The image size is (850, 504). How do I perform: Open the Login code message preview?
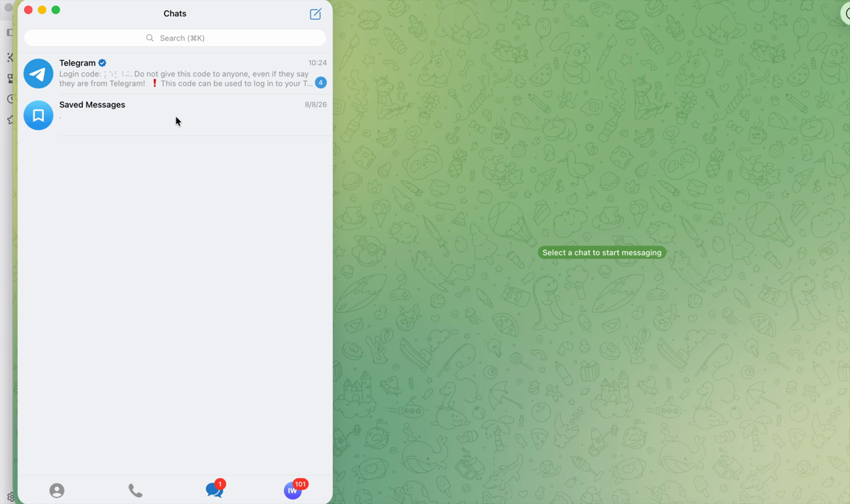186,79
